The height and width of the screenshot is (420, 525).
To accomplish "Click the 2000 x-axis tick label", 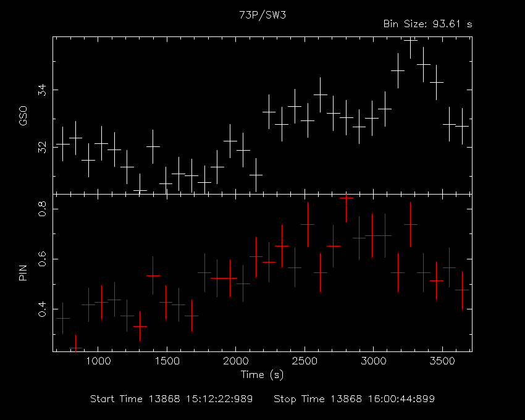I will tap(236, 361).
